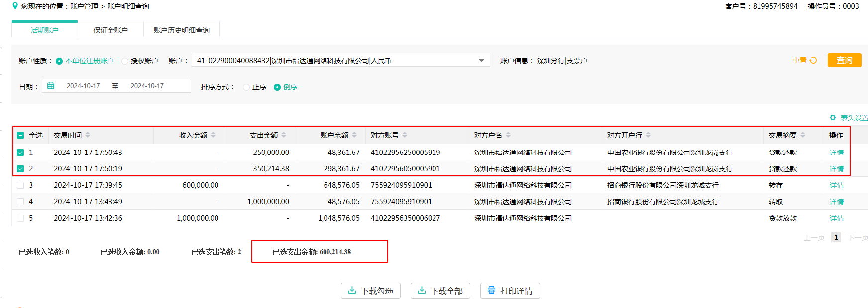Click the 上一页 previous page link
The height and width of the screenshot is (308, 868).
814,238
